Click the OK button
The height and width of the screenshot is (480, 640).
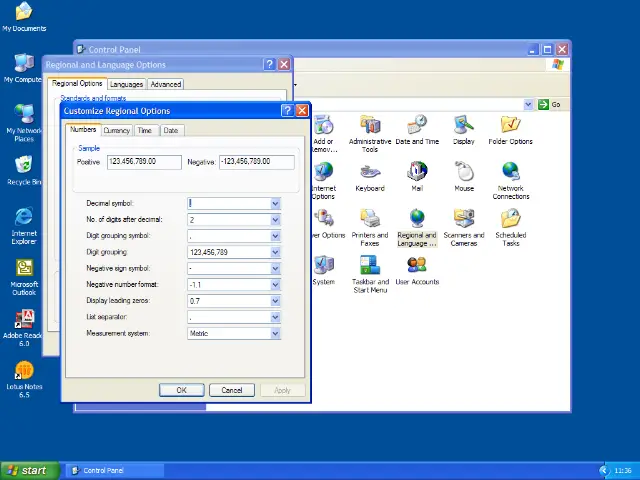tap(181, 390)
